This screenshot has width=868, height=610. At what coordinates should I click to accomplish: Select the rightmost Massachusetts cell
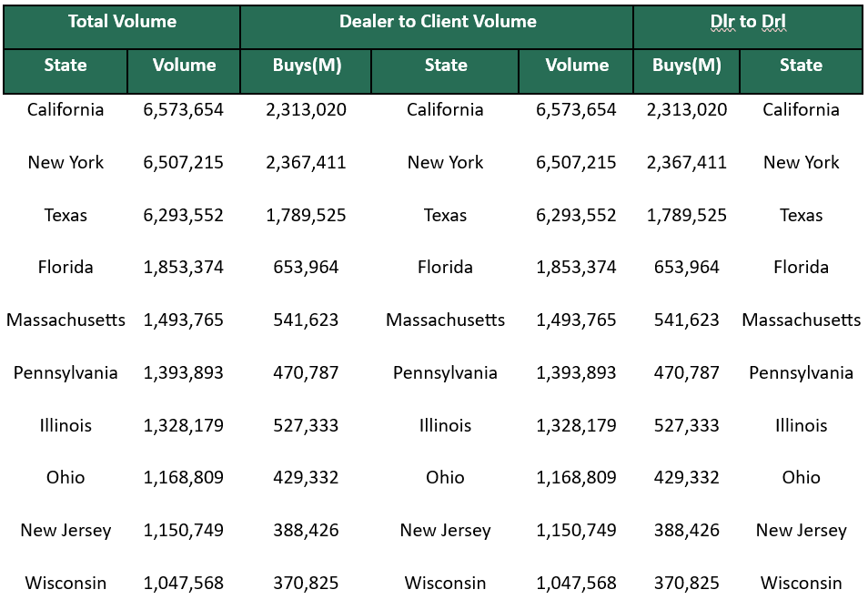(x=801, y=320)
